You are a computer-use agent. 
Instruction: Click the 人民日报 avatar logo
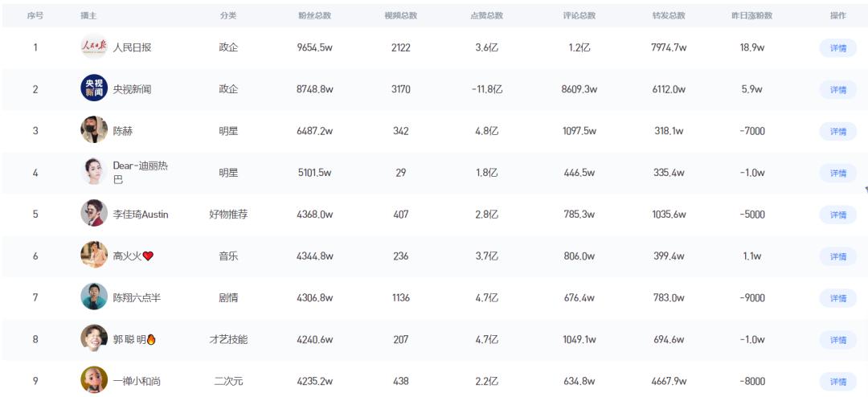click(94, 47)
